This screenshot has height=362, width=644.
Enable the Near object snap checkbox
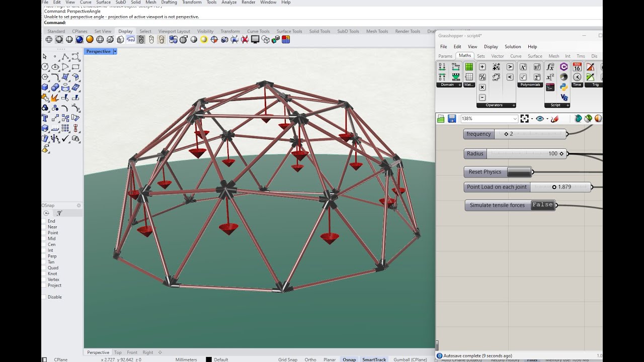click(x=44, y=227)
